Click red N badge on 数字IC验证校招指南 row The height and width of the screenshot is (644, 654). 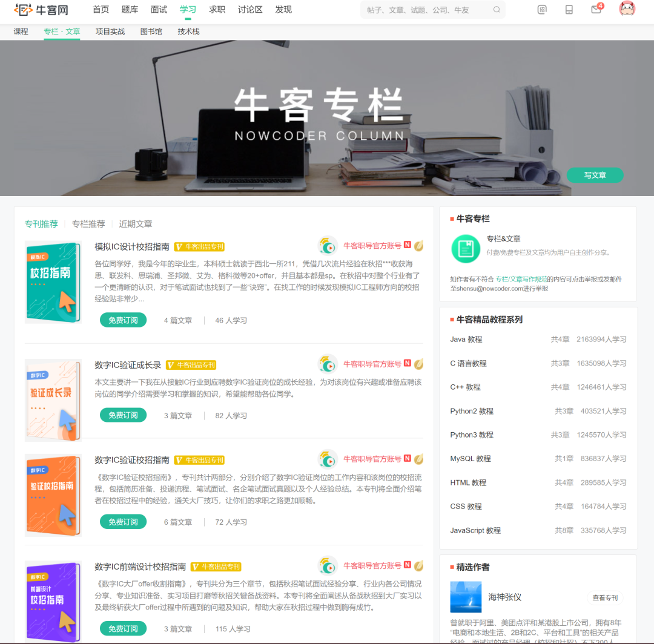tap(408, 458)
